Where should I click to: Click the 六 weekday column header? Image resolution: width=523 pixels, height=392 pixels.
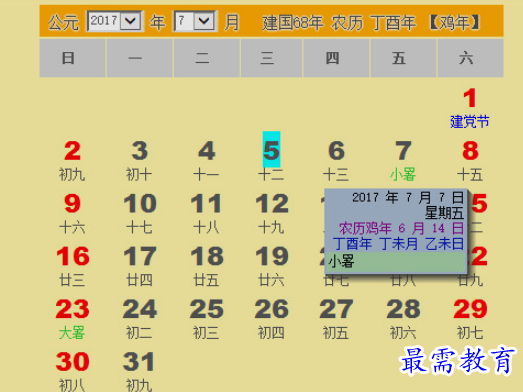[x=470, y=58]
